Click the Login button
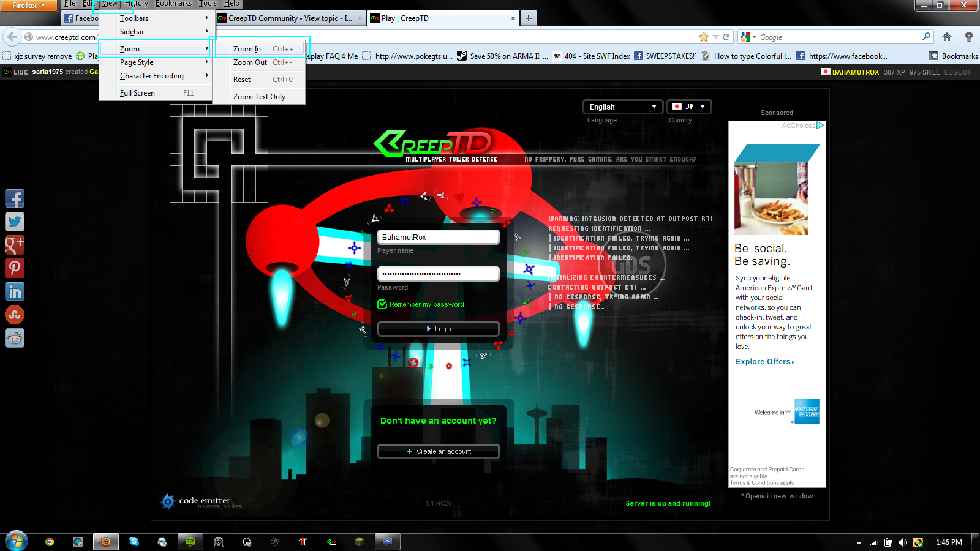 (439, 329)
